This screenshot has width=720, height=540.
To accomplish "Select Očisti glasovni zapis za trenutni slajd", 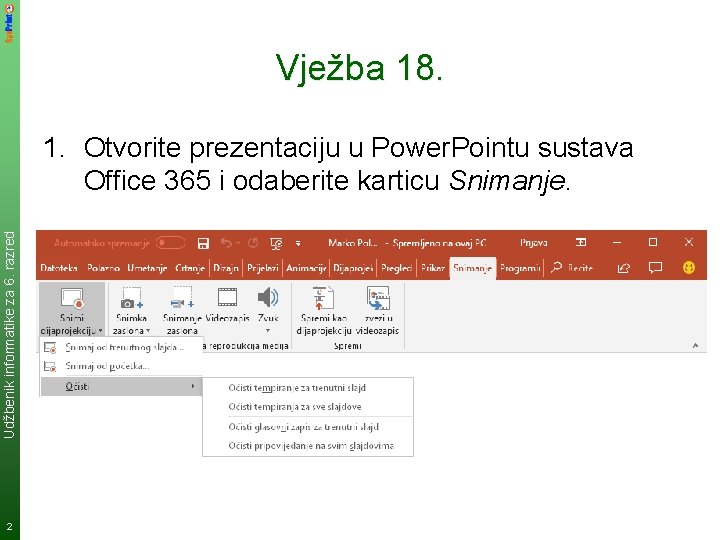I will 308,427.
